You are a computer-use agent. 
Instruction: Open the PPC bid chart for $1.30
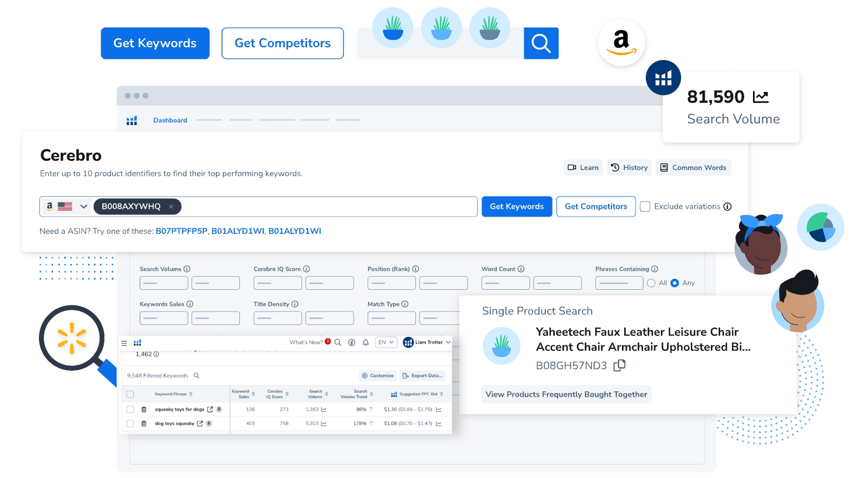tap(439, 409)
